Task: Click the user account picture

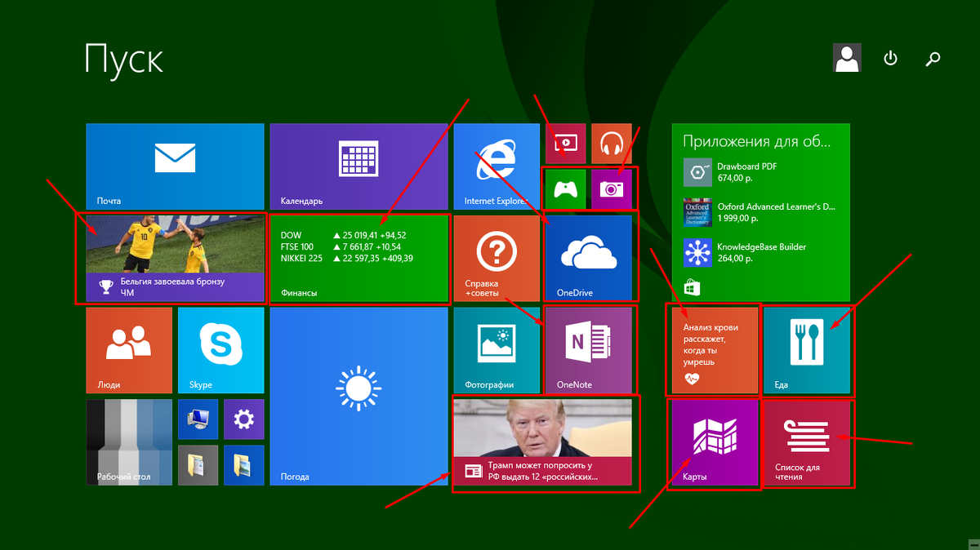Action: point(846,58)
